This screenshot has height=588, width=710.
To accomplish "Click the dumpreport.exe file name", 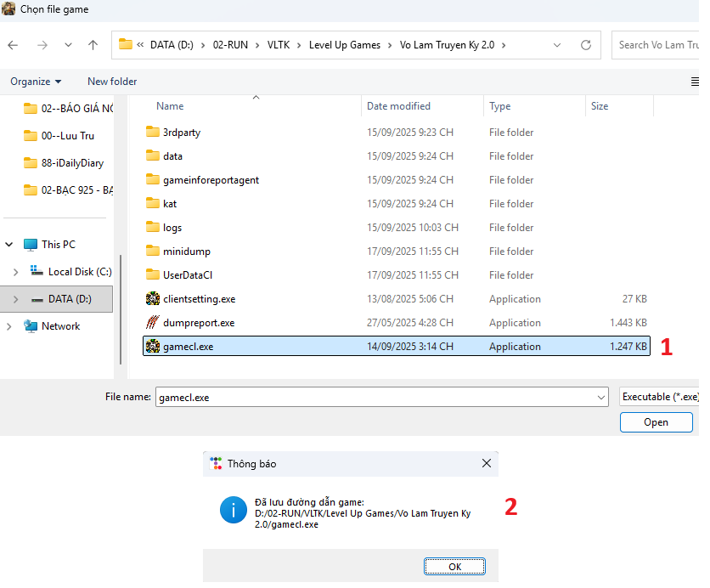I will pos(199,323).
